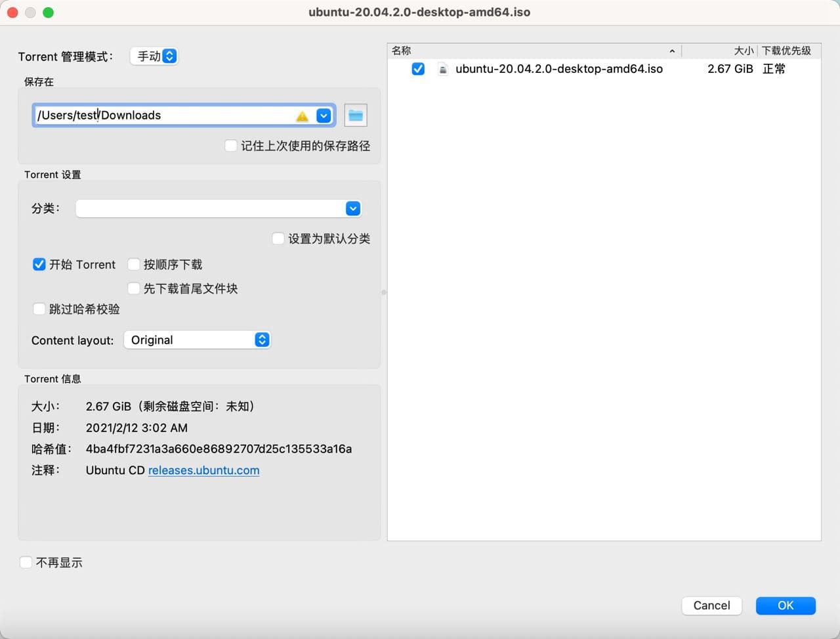The image size is (840, 639).
Task: Sort files by the 名称 column header
Action: (400, 51)
